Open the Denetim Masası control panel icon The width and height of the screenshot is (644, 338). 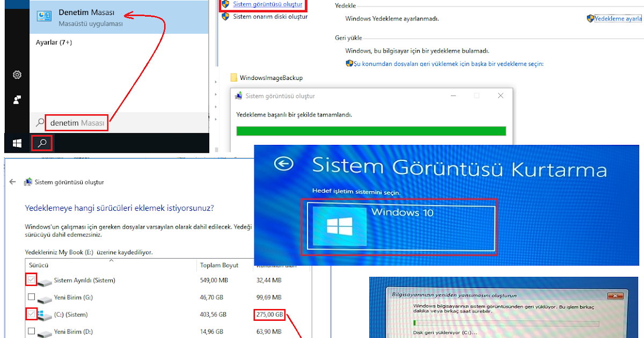pyautogui.click(x=44, y=16)
